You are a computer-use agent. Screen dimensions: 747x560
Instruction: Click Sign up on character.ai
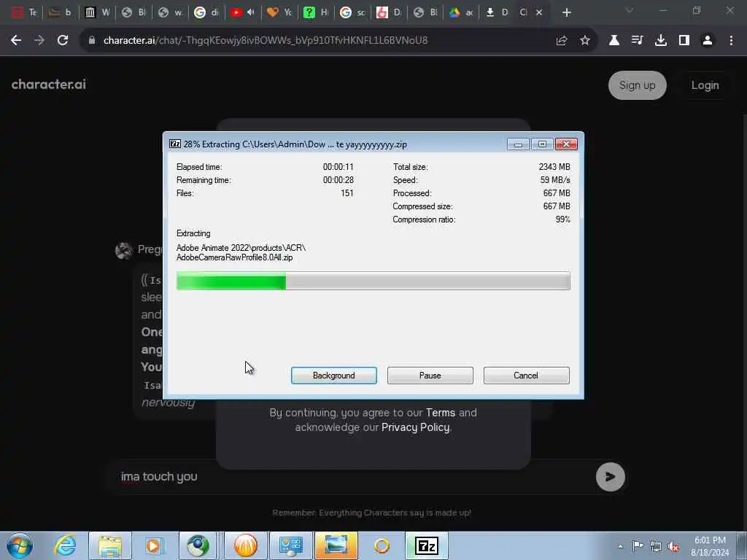click(x=637, y=85)
